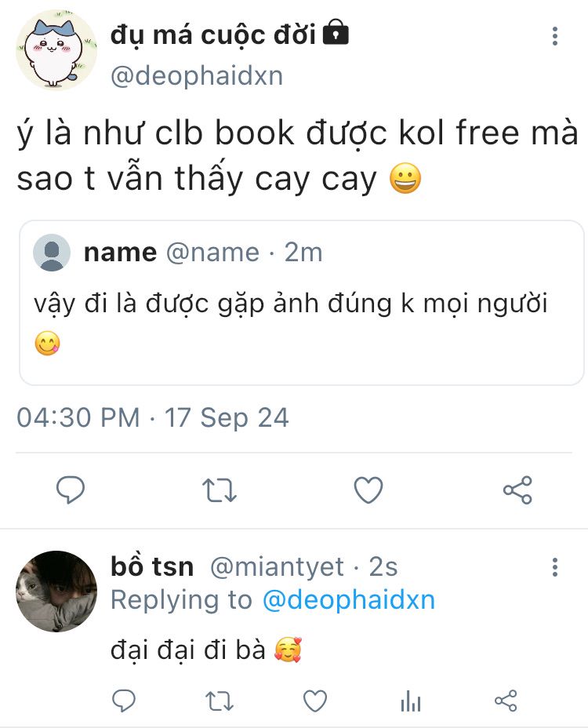Open deophaidxn's cat avatar profile picture
Viewport: 588px width, 728px height.
pos(56,49)
